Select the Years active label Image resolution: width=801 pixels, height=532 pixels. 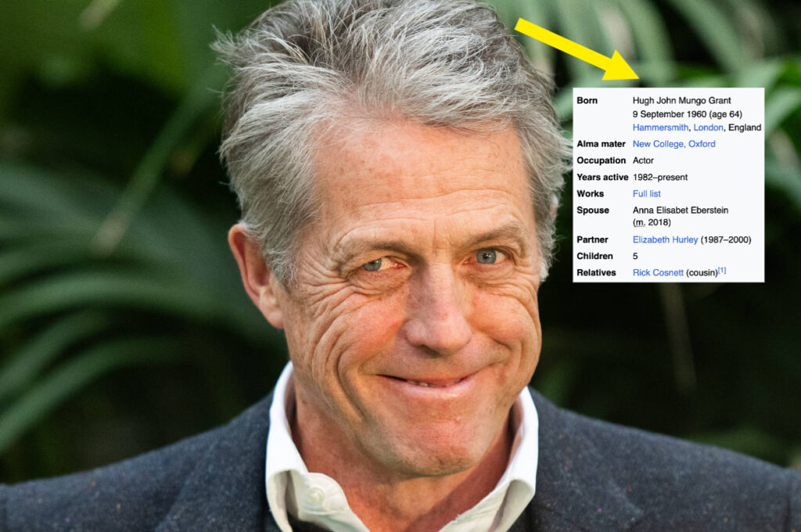click(x=602, y=177)
